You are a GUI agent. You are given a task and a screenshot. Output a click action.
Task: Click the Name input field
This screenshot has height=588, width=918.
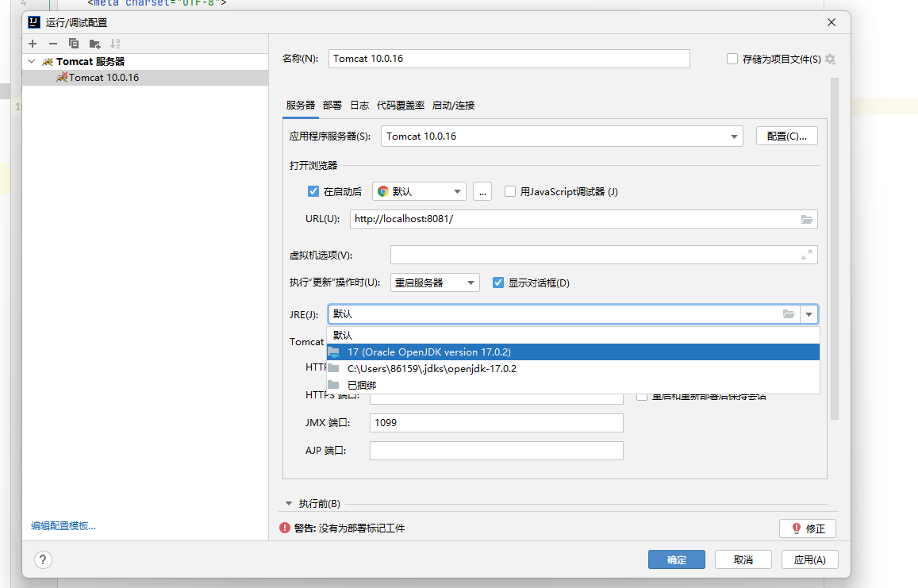[x=509, y=59]
